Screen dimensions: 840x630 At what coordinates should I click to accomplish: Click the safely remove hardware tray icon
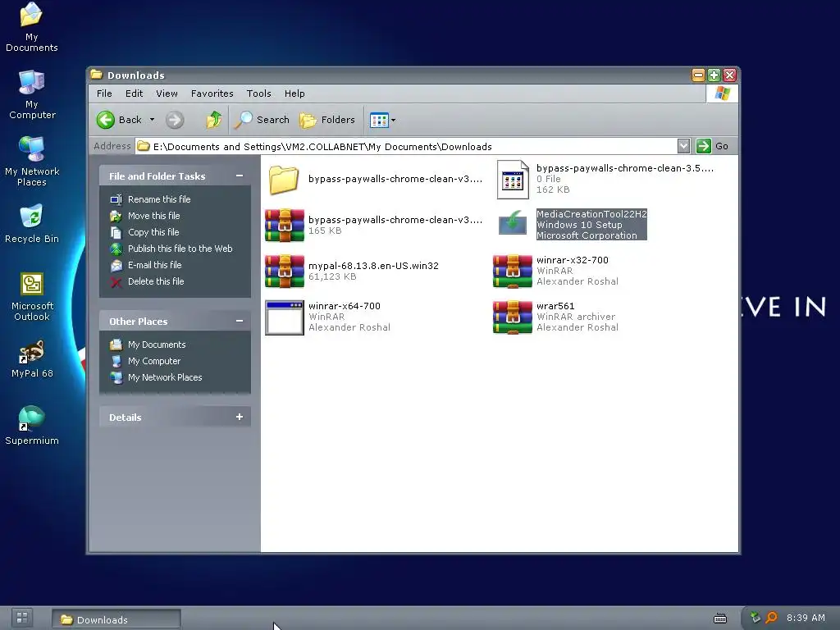755,618
